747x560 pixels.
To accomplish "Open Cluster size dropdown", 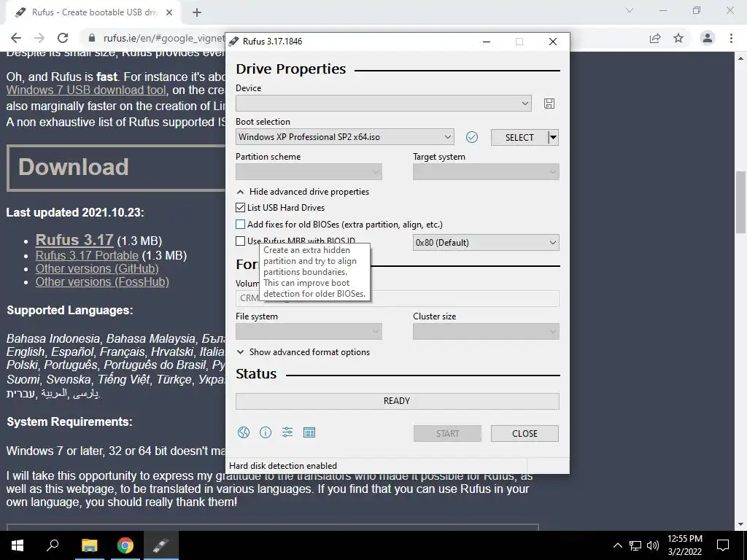I will [x=486, y=332].
